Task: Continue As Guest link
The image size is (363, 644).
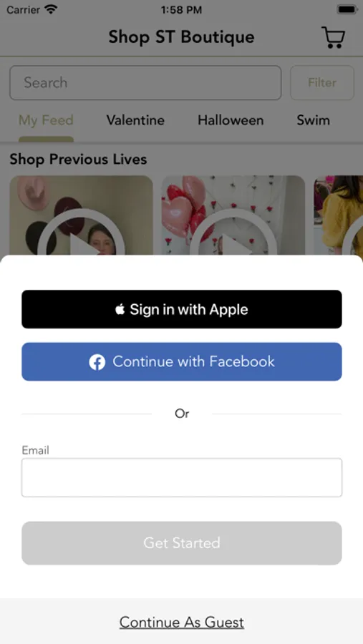Action: 182,623
